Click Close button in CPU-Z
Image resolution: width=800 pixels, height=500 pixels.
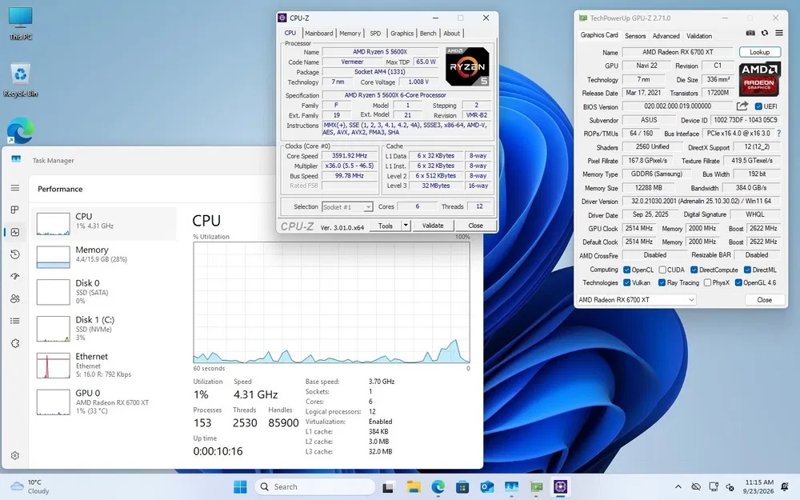[476, 225]
